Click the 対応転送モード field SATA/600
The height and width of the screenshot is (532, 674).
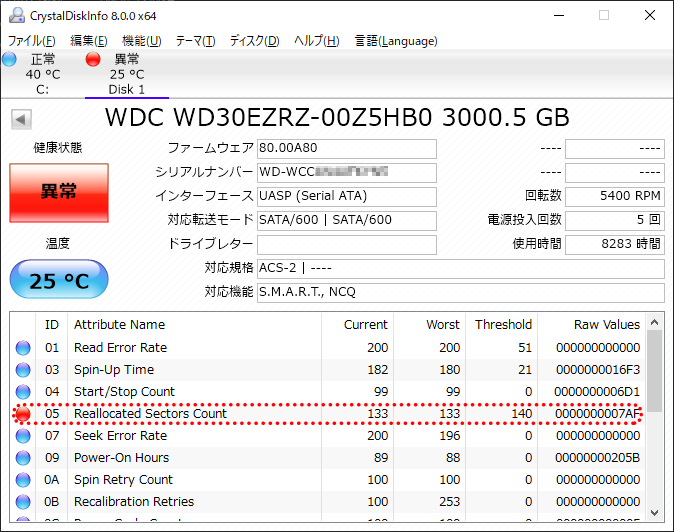click(x=346, y=220)
